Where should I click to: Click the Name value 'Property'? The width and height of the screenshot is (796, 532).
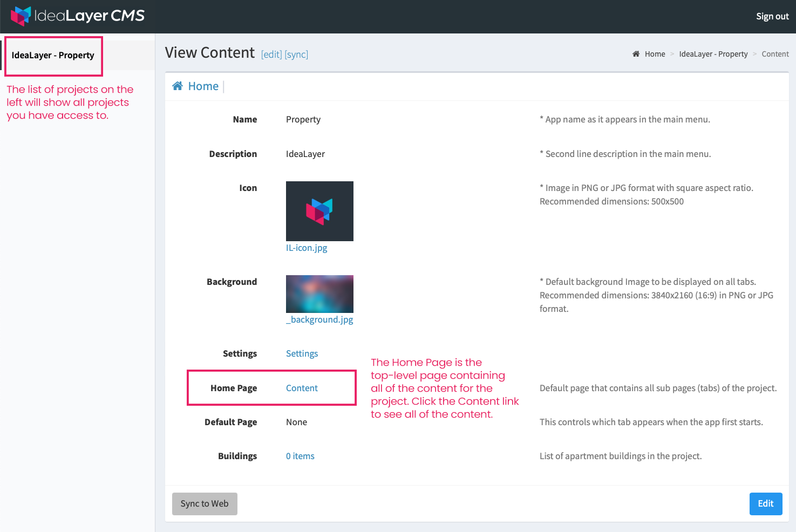pos(303,119)
